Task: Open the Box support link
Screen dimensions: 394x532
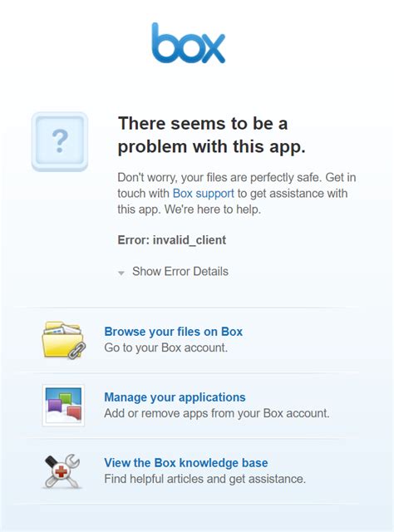Action: click(204, 194)
